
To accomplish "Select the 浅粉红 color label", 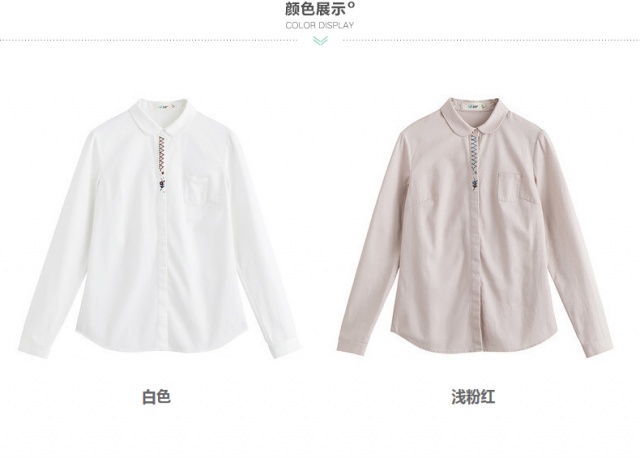I will click(473, 397).
